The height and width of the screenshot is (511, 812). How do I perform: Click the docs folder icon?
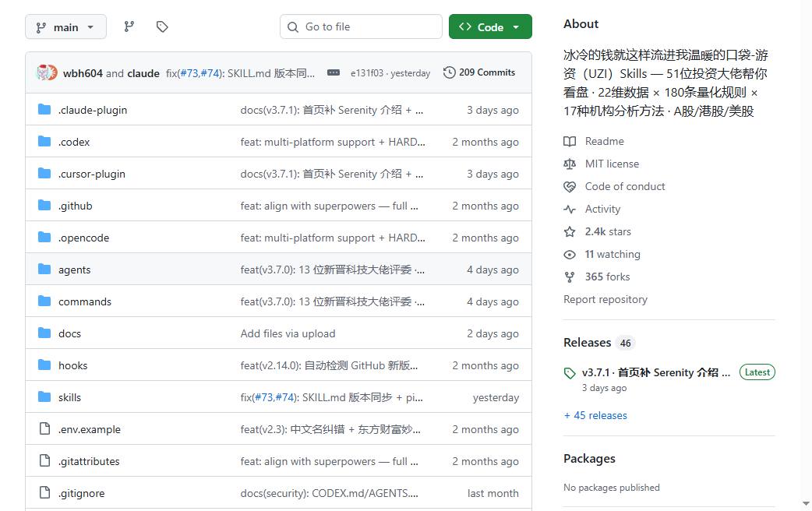tap(44, 333)
